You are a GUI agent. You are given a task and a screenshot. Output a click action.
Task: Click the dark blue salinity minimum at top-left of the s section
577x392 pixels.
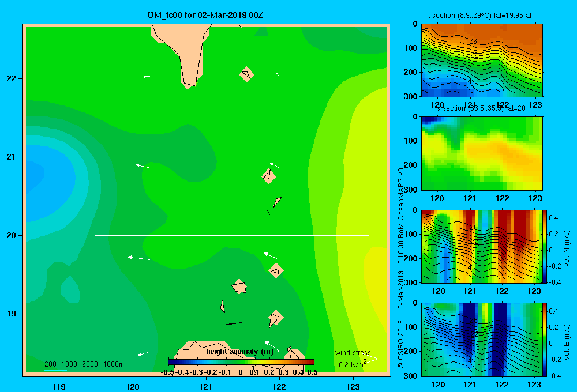pos(430,120)
